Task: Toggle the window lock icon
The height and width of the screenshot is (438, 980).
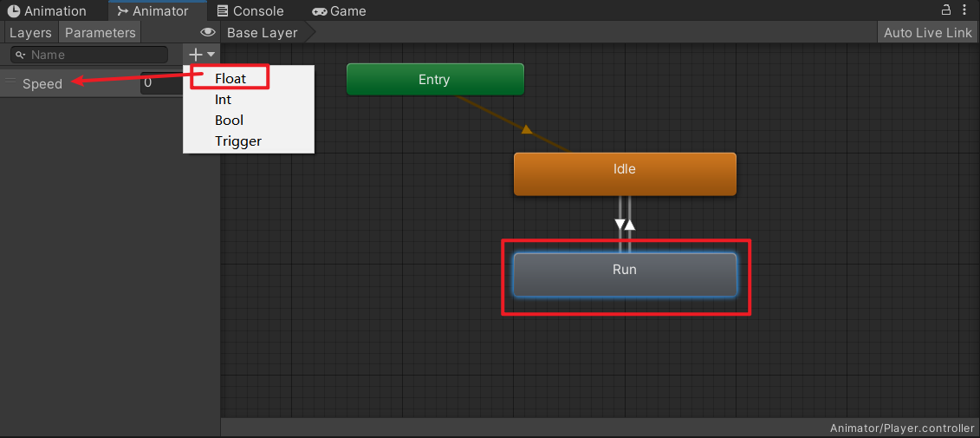Action: tap(945, 10)
